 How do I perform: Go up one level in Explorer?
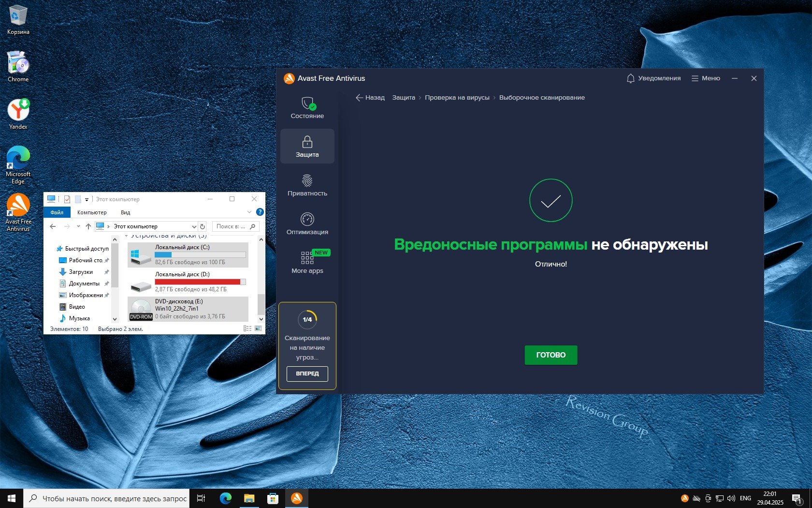[x=88, y=226]
